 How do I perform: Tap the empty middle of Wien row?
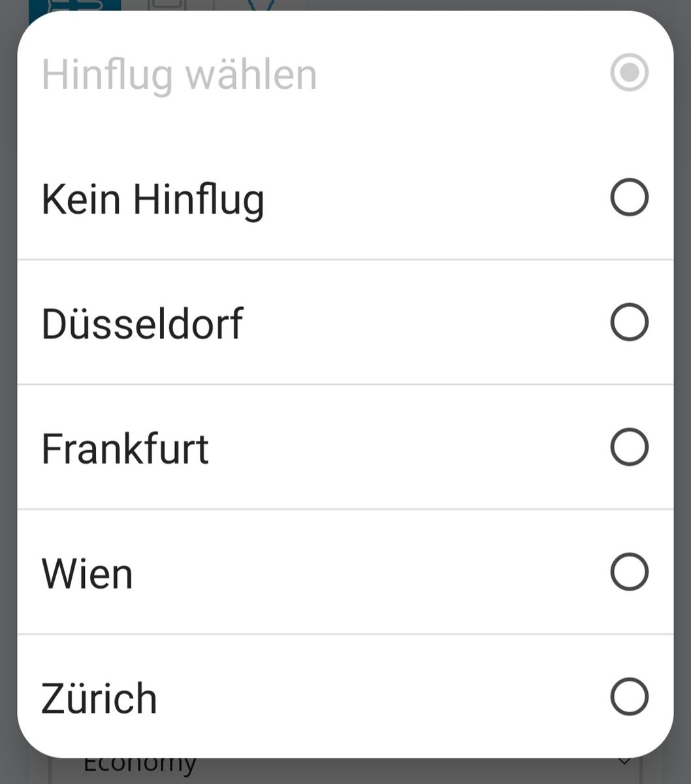[x=366, y=572]
